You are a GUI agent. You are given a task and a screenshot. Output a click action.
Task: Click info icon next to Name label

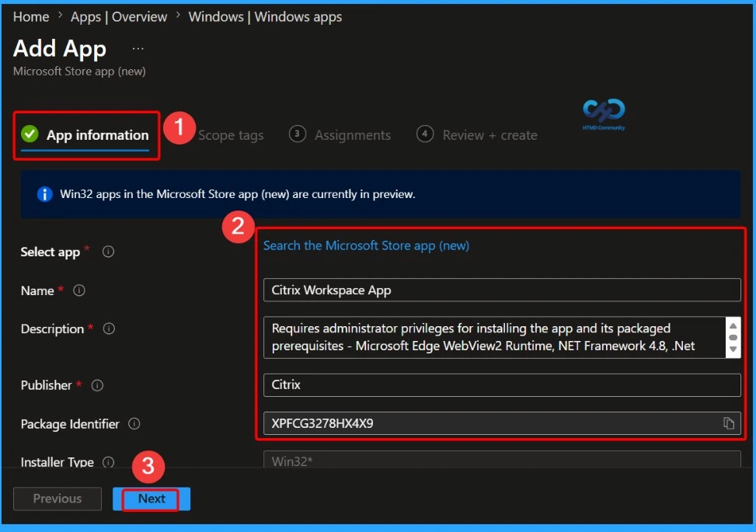(79, 290)
